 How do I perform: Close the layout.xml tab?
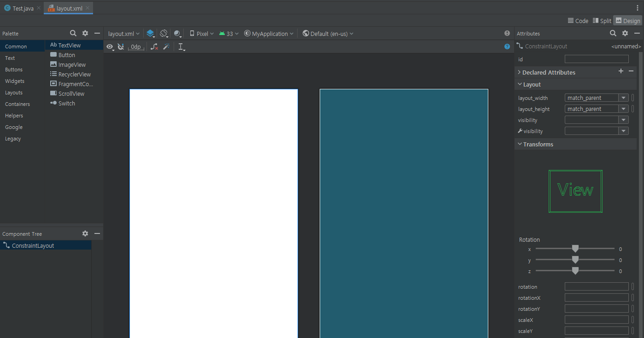click(88, 8)
